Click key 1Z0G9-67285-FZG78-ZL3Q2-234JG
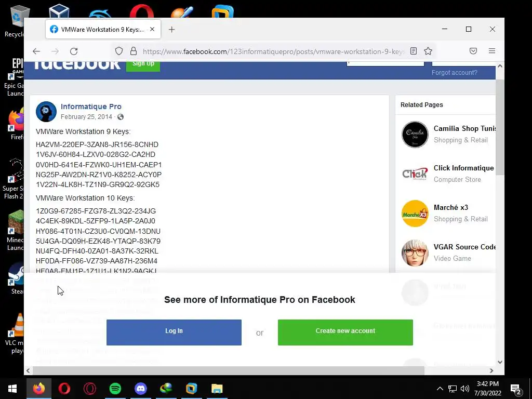The width and height of the screenshot is (532, 399). [96, 211]
